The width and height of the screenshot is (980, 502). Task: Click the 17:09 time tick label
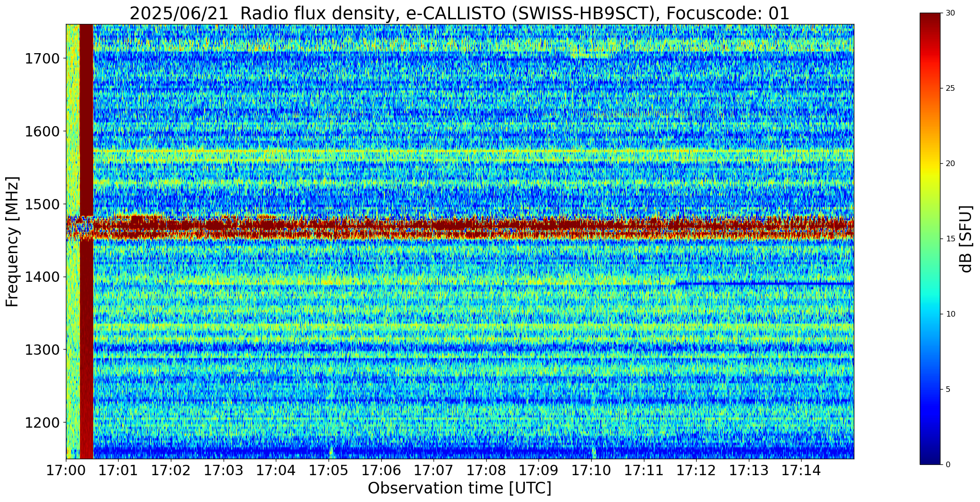click(x=538, y=470)
